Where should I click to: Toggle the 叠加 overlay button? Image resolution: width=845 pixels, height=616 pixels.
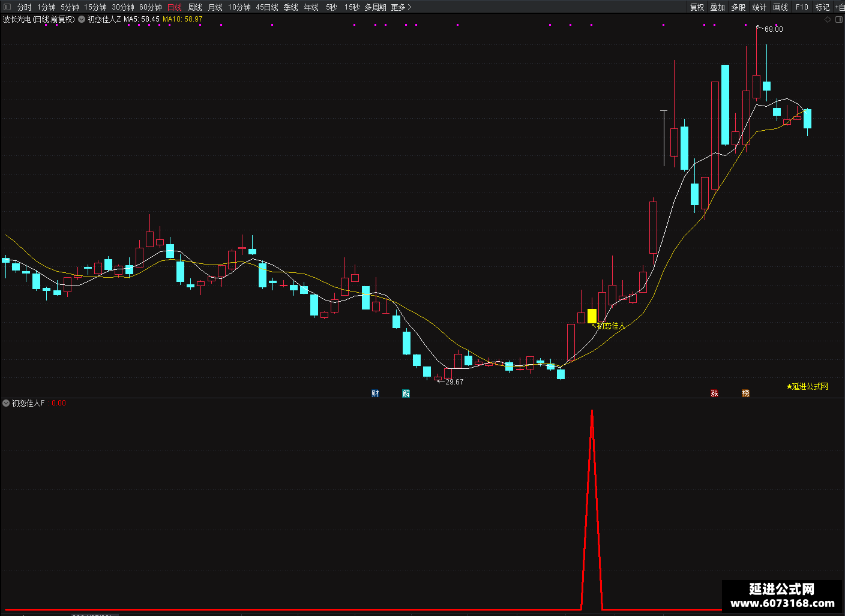tap(717, 7)
